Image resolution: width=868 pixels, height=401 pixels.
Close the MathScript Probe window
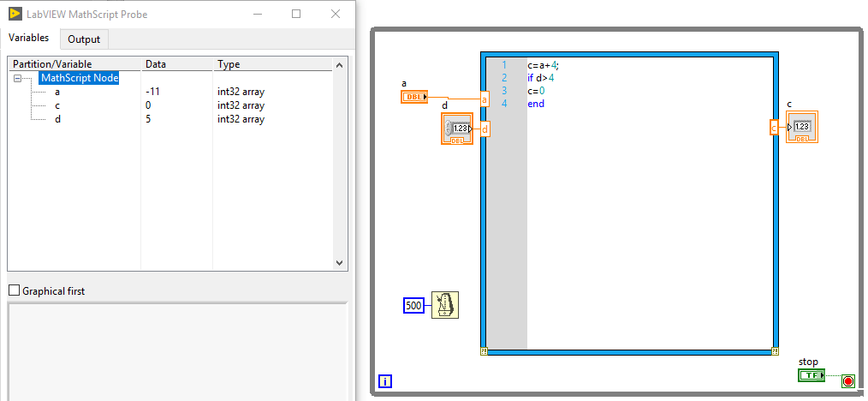click(x=336, y=14)
